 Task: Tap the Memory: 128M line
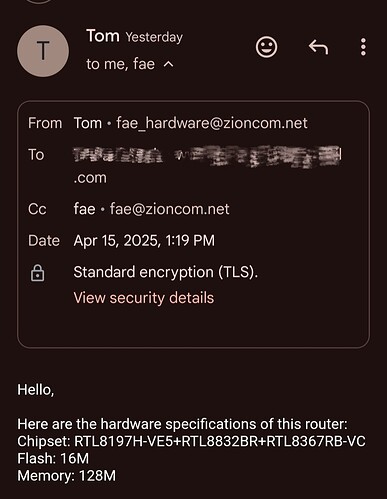66,476
